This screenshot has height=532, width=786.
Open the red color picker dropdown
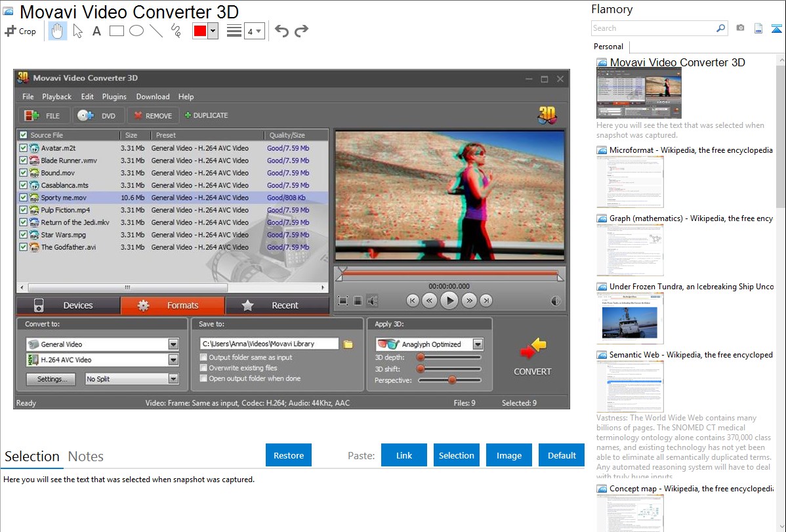pyautogui.click(x=213, y=31)
